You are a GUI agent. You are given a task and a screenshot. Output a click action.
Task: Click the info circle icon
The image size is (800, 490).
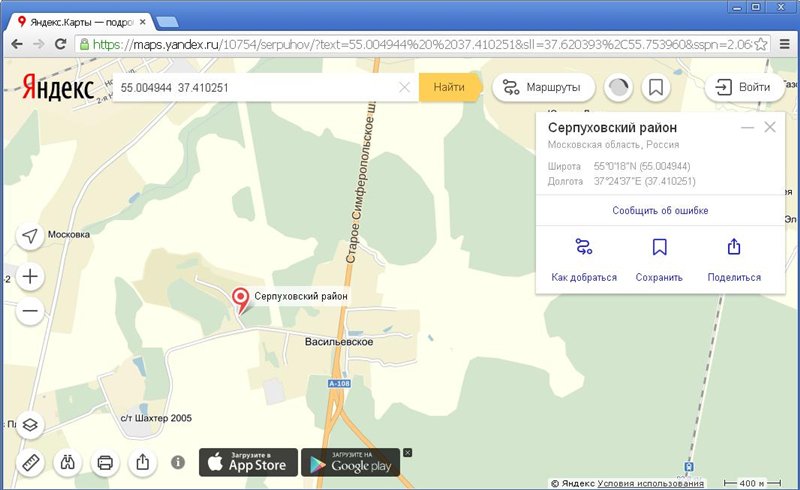pyautogui.click(x=178, y=462)
